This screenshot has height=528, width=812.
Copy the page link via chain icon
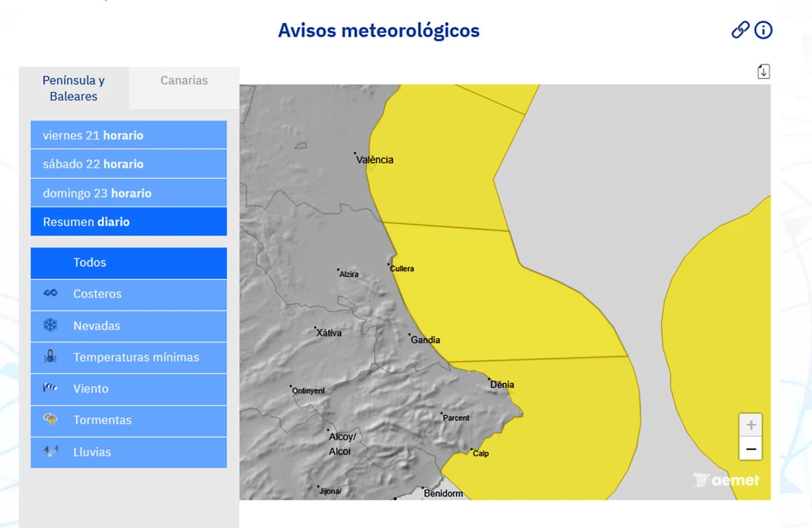tap(740, 30)
